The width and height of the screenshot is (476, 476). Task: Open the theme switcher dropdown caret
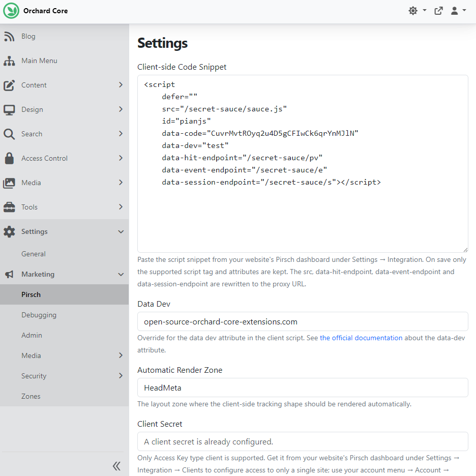[x=425, y=10]
